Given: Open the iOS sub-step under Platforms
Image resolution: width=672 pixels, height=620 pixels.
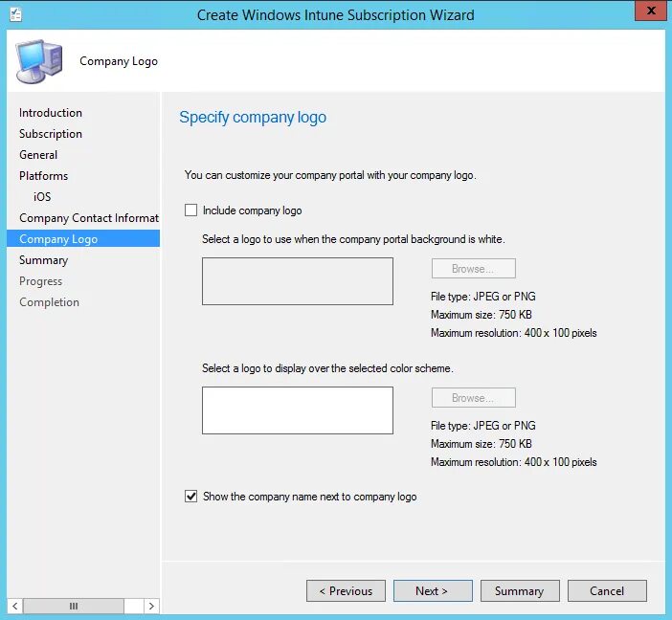Looking at the screenshot, I should 42,197.
